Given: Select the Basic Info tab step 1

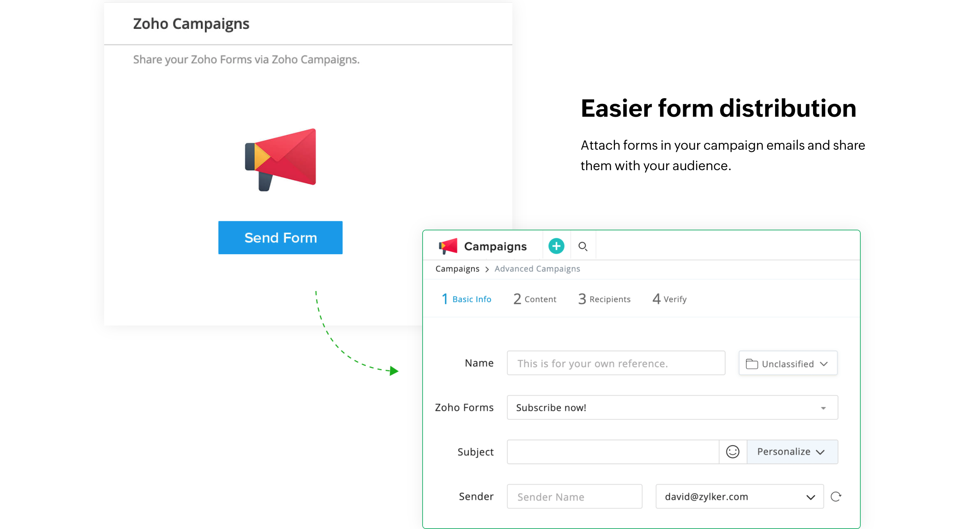Looking at the screenshot, I should [467, 299].
